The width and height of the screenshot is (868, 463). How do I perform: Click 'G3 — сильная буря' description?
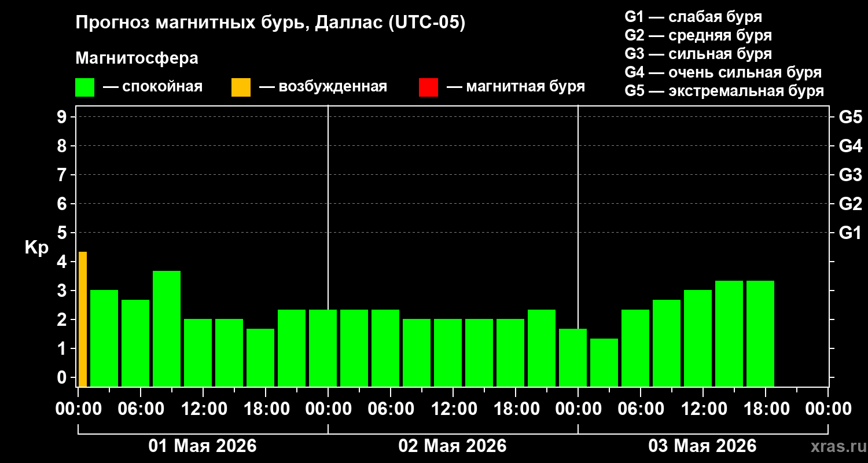tap(698, 54)
